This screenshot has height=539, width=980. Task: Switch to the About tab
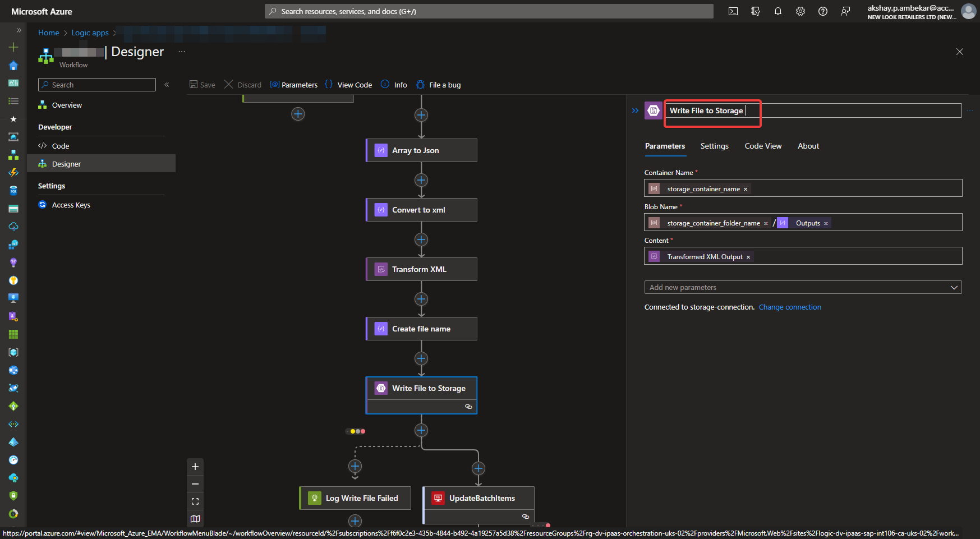[x=808, y=146]
